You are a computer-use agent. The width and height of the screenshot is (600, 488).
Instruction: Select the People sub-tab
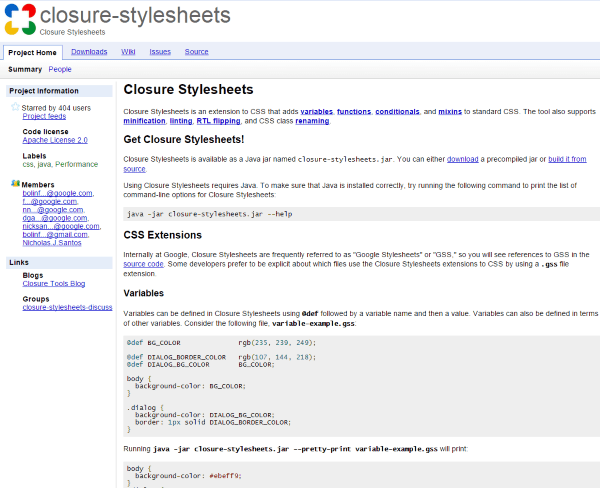pos(60,70)
